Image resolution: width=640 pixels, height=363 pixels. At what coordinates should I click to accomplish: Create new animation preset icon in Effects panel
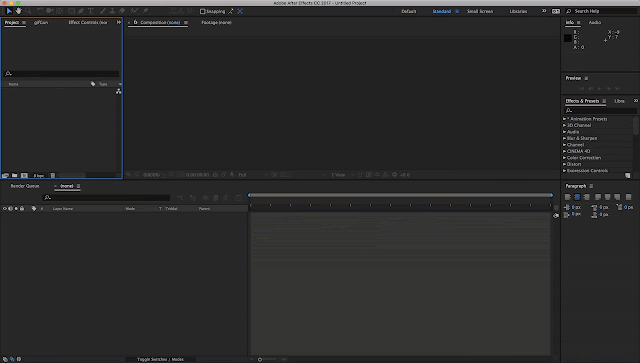[628, 175]
